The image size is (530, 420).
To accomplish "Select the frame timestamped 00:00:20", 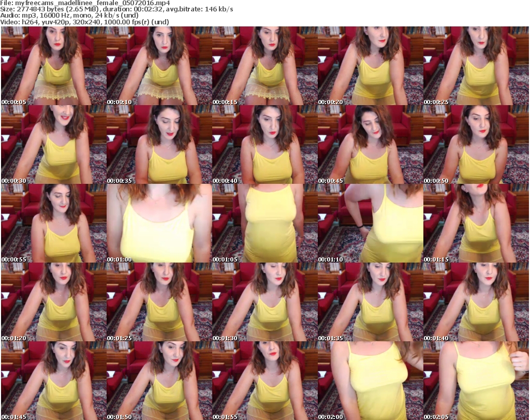I will click(371, 66).
